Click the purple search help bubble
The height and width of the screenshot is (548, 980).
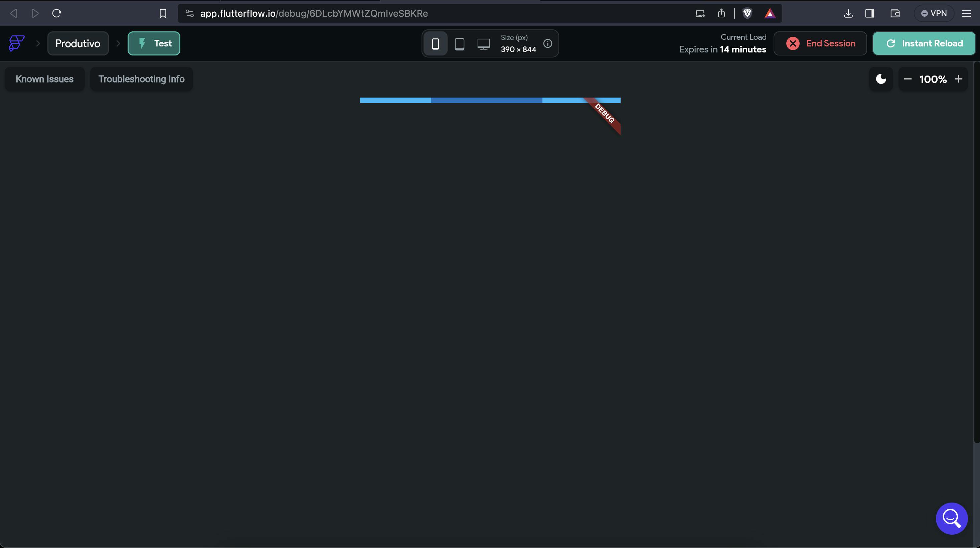pos(952,518)
